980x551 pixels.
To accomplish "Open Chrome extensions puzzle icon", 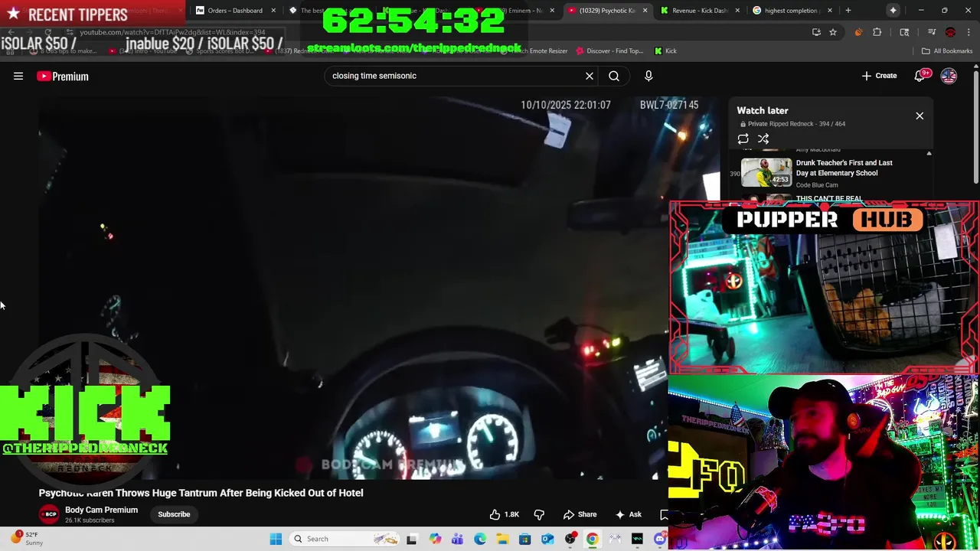I will pyautogui.click(x=877, y=32).
